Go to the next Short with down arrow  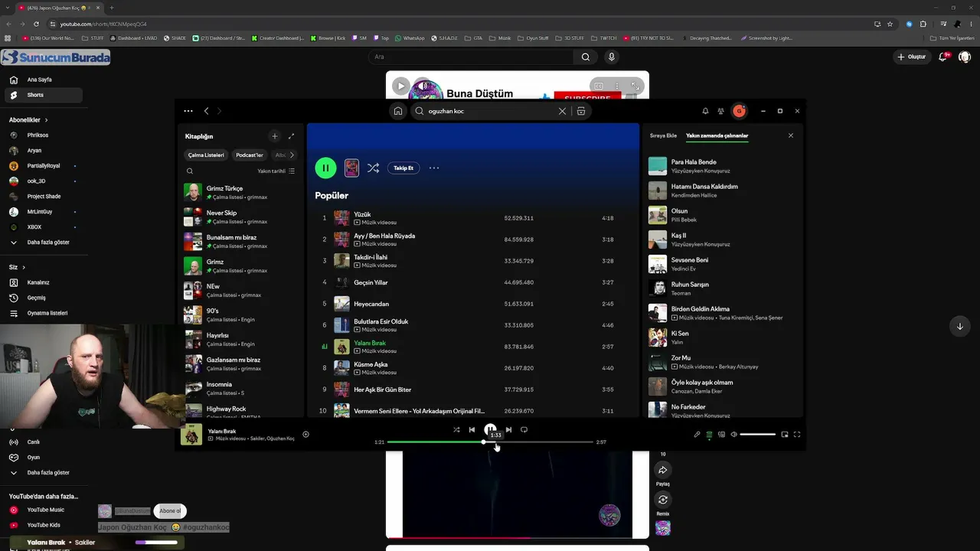pos(960,327)
